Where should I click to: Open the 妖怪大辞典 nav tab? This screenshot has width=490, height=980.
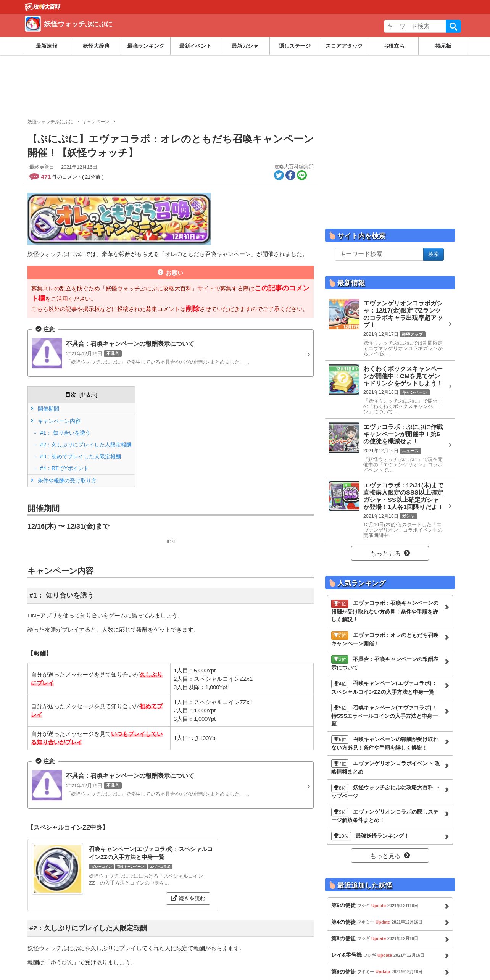tap(96, 46)
